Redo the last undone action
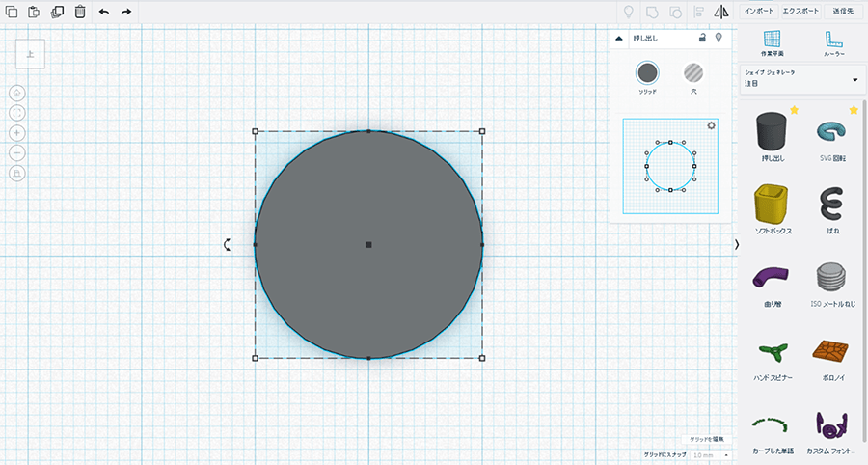Image resolution: width=868 pixels, height=465 pixels. coord(126,12)
